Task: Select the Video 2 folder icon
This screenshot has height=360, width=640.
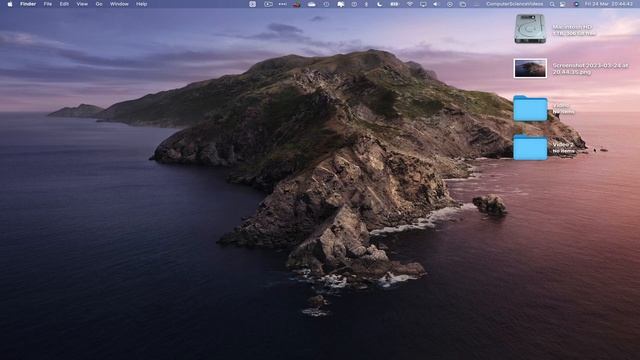Action: (x=530, y=147)
